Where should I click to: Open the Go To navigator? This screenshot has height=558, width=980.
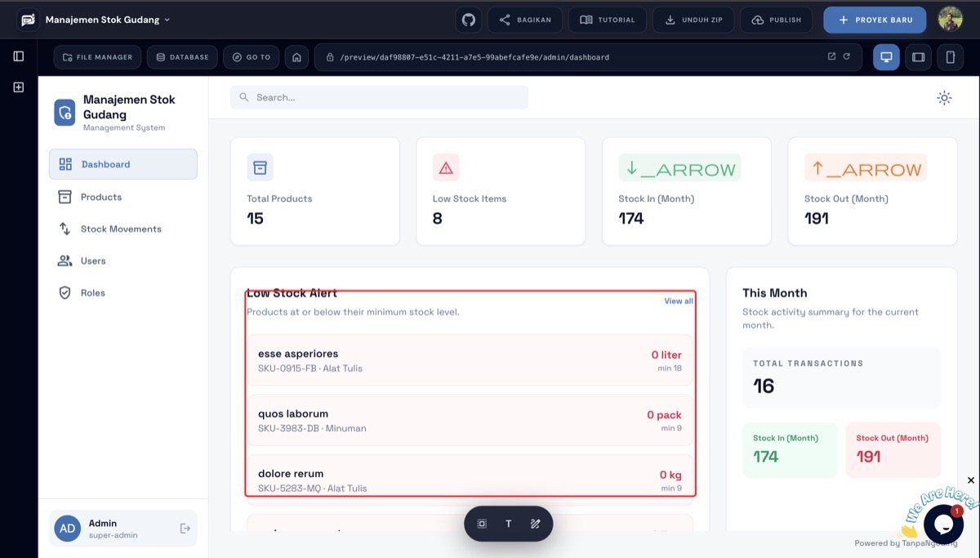click(x=252, y=57)
